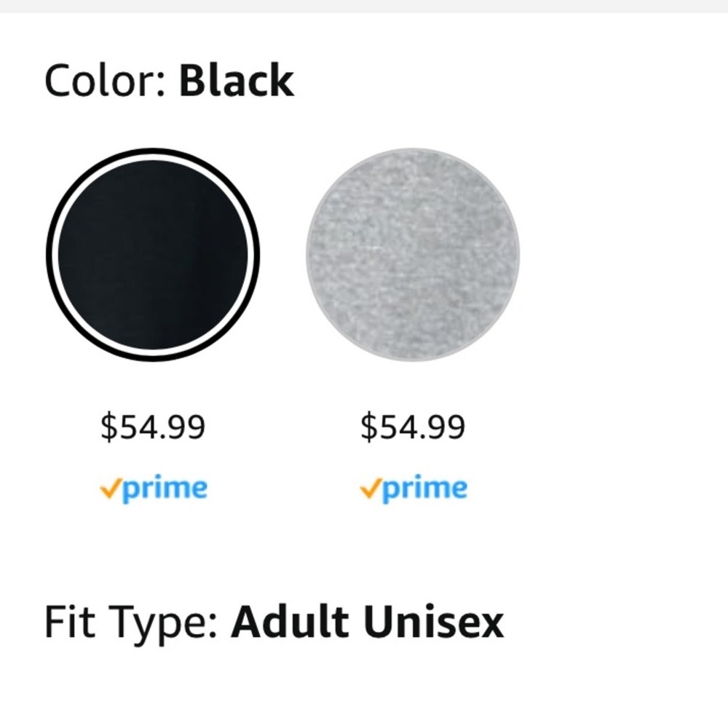Click the $54.99 price under gray swatch

click(413, 427)
